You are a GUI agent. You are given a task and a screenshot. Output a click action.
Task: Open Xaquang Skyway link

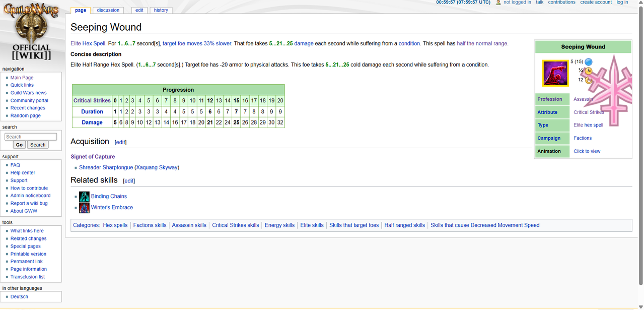pos(157,168)
